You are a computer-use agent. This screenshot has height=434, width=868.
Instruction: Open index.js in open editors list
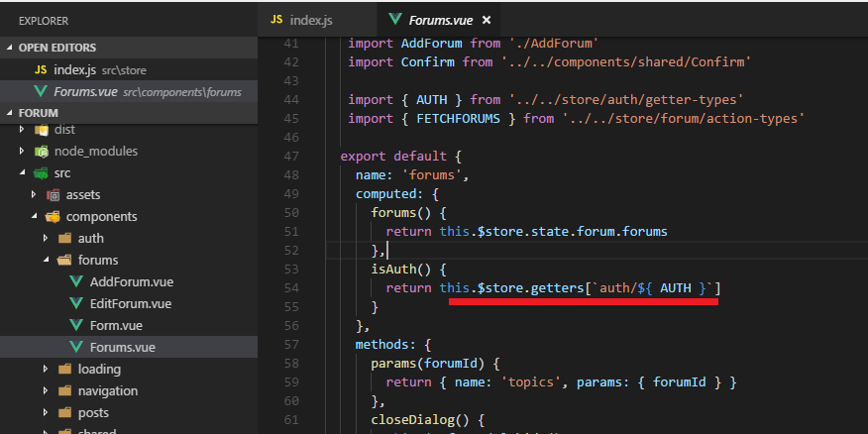pos(129,70)
